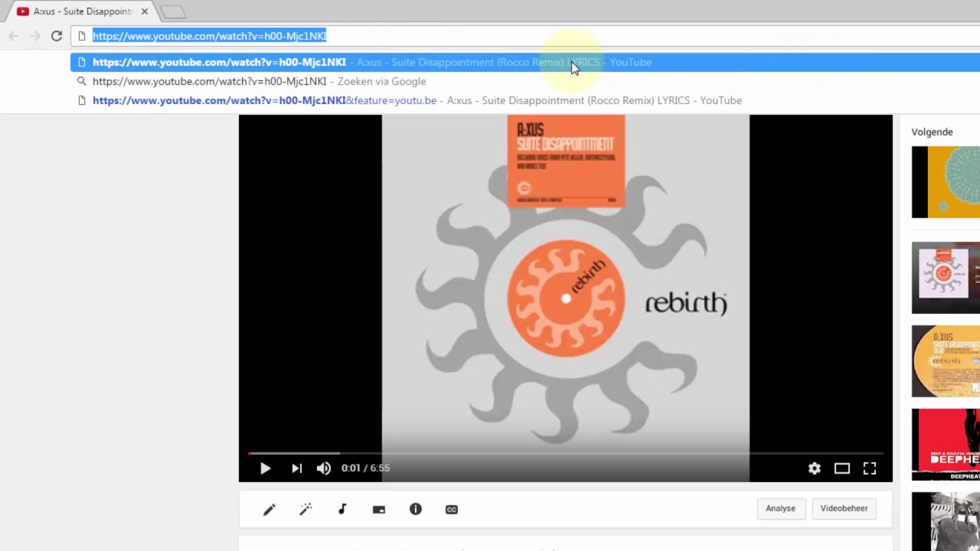This screenshot has height=551, width=980.
Task: Choose first autocomplete suggestion with LYRICS title
Action: pyautogui.click(x=525, y=62)
